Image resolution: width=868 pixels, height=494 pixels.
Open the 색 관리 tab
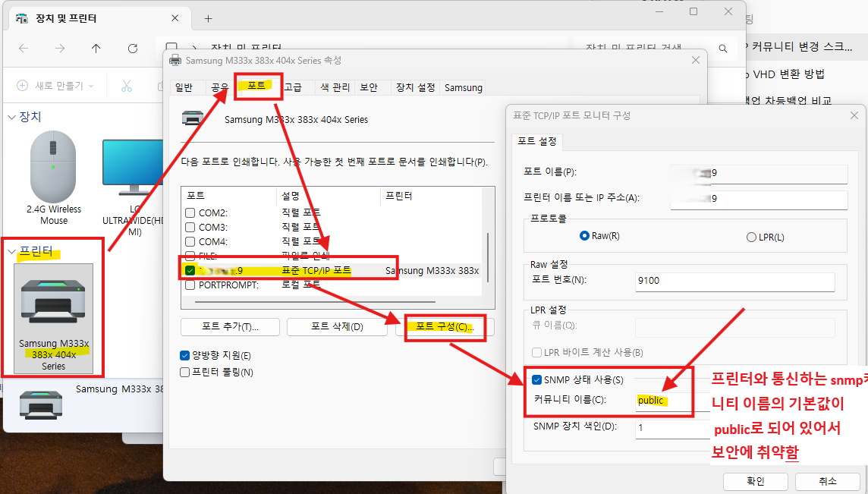tap(335, 87)
